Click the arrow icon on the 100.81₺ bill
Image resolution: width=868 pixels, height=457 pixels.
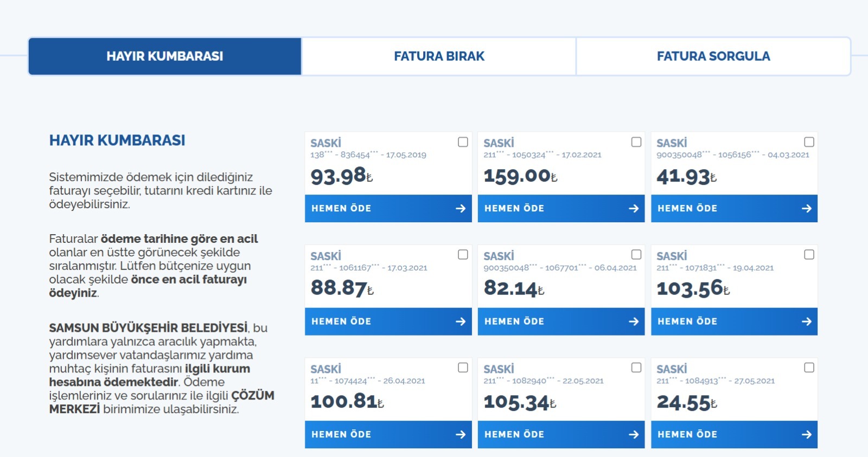461,434
